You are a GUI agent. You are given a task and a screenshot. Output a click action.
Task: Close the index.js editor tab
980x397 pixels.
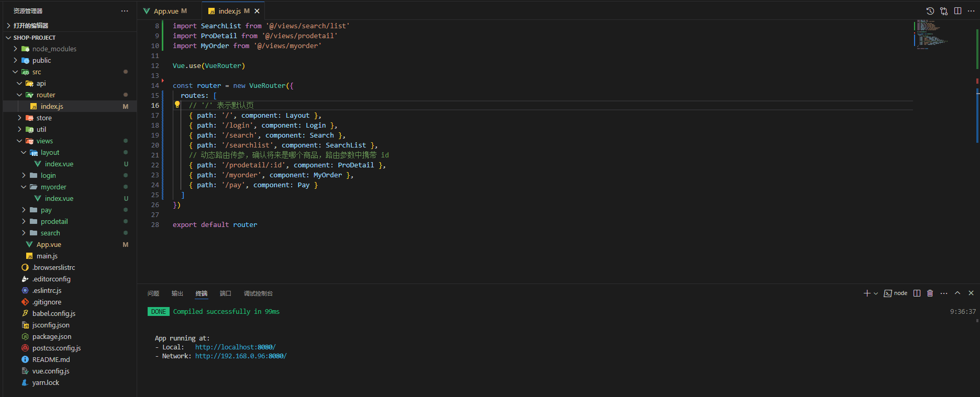(257, 11)
